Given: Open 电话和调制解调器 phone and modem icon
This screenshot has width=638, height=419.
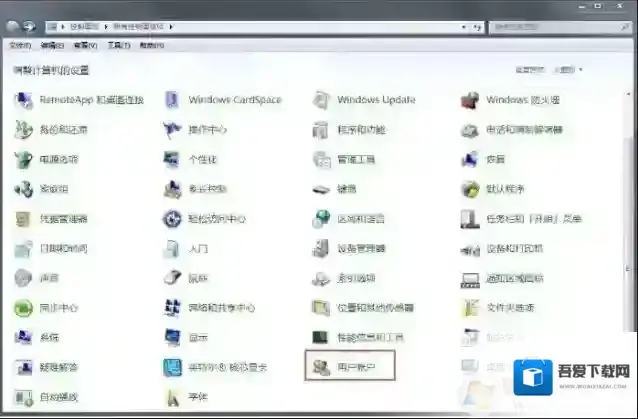Looking at the screenshot, I should (x=470, y=130).
